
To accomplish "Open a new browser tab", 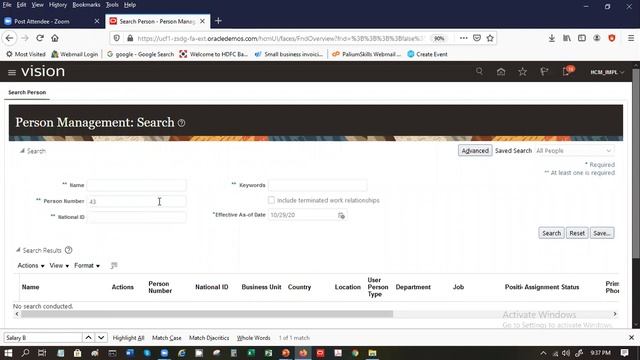I will point(218,21).
